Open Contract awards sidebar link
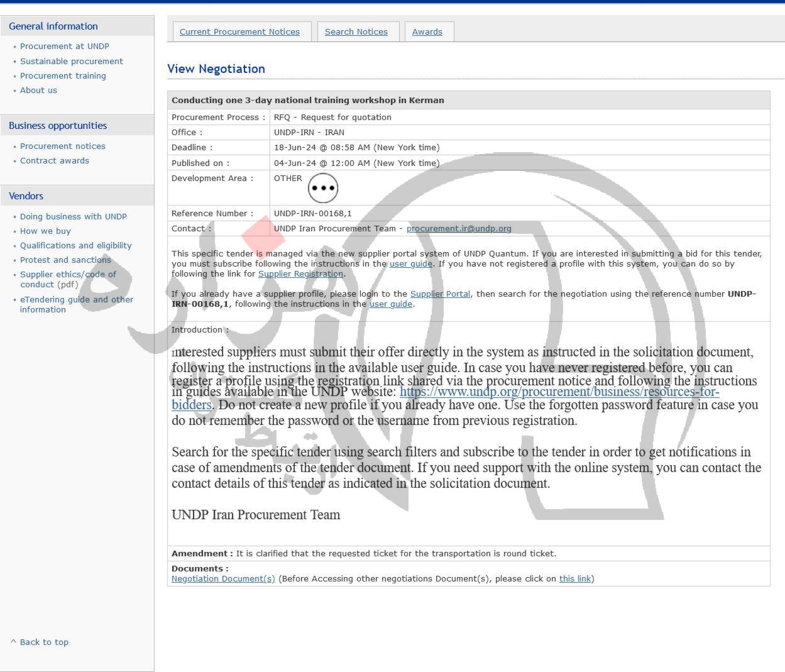785x672 pixels. (x=54, y=161)
